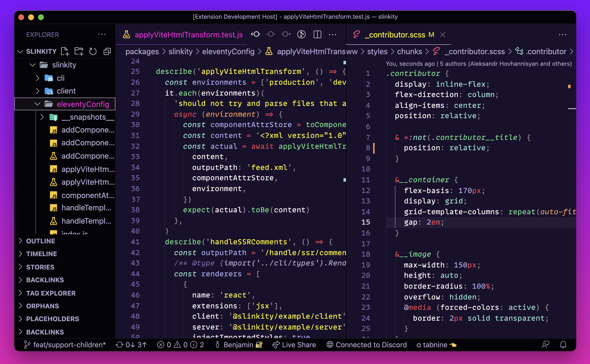Collapse all folders in explorer
The width and height of the screenshot is (590, 364).
click(107, 51)
